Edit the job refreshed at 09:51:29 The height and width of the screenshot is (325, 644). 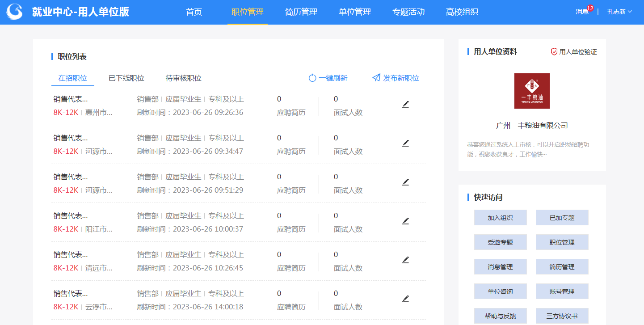[x=405, y=182]
